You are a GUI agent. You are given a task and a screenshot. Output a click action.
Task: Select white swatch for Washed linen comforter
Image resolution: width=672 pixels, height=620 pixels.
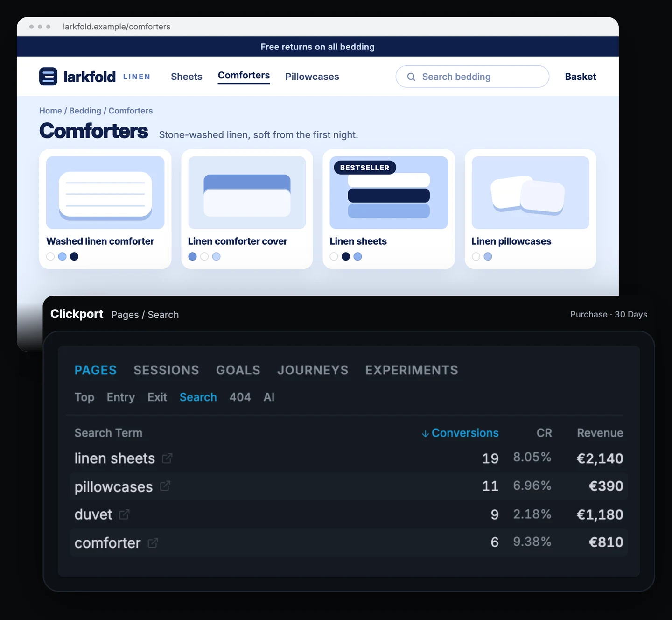(50, 256)
